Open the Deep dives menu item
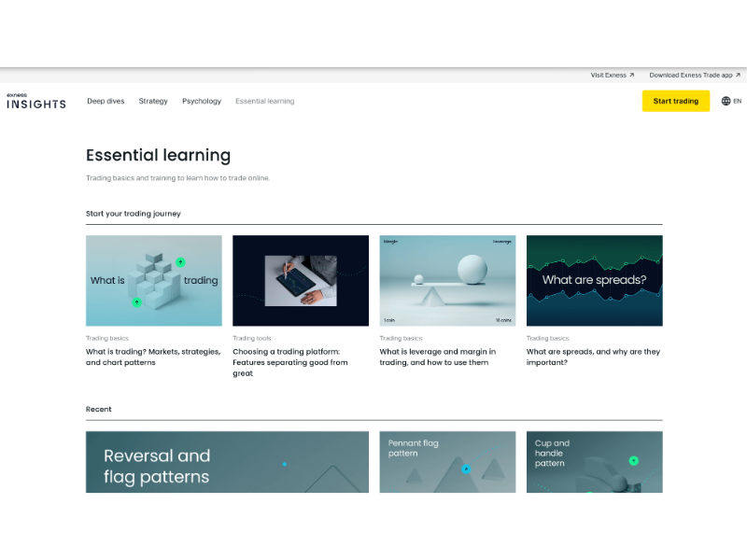747x560 pixels. pos(106,101)
